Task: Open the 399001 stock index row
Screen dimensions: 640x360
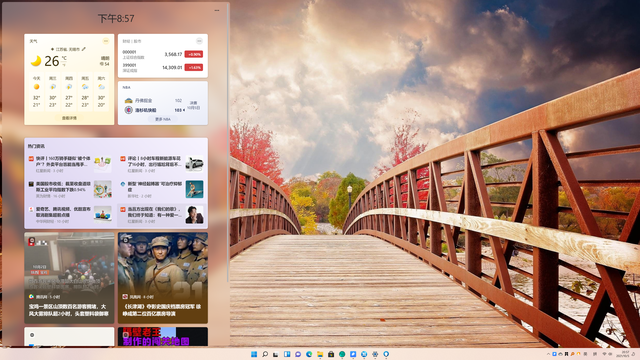Action: pos(162,67)
